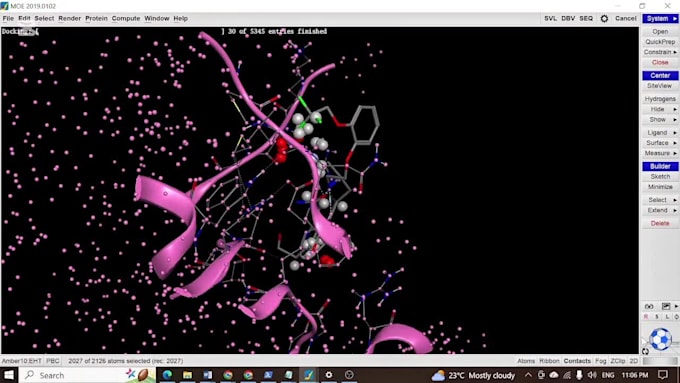Click the gray slider bar at bottom right
The image size is (680, 383).
coord(660,361)
